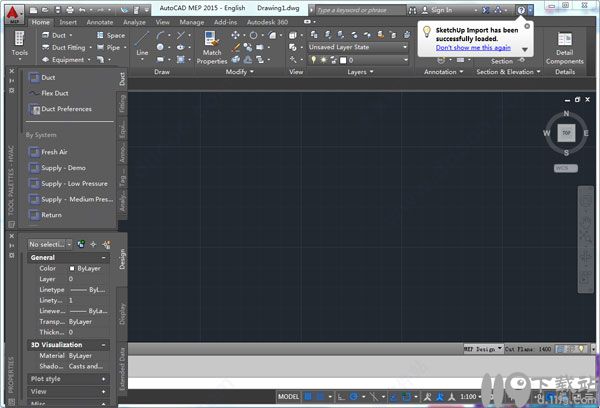This screenshot has height=408, width=600.
Task: Switch to the Analyze ribbon tab
Action: click(134, 22)
